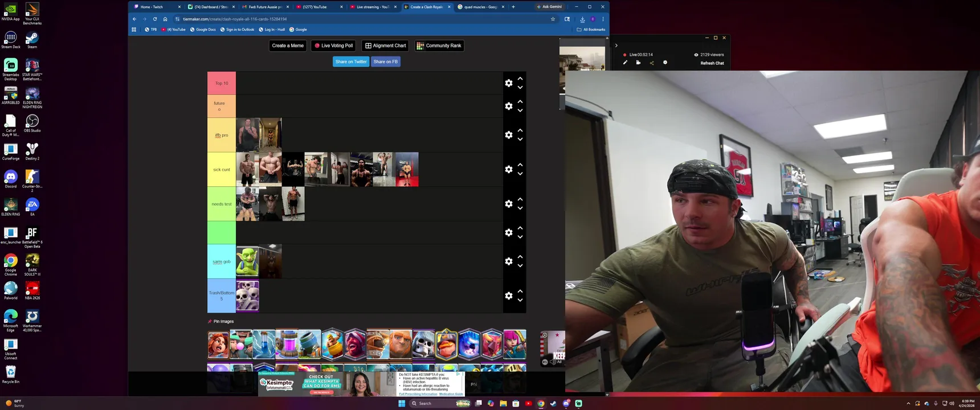The image size is (980, 410).
Task: Click the Trash/Bottom 5 tier label
Action: [x=222, y=296]
